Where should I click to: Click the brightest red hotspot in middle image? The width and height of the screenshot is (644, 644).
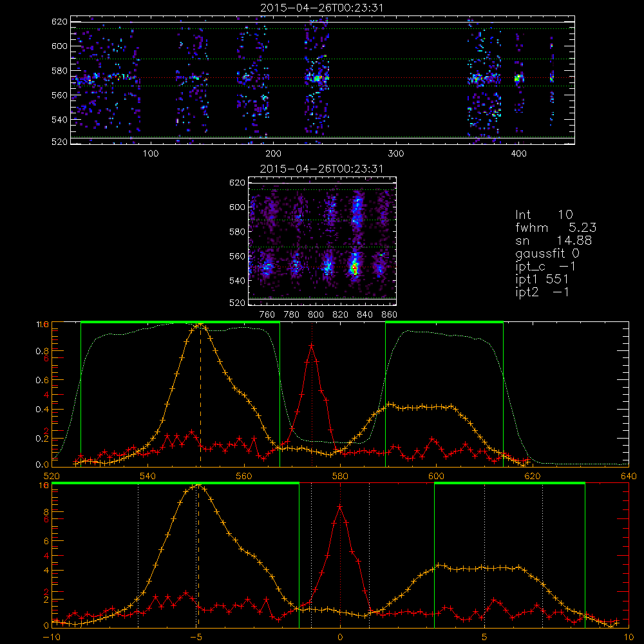tap(354, 268)
